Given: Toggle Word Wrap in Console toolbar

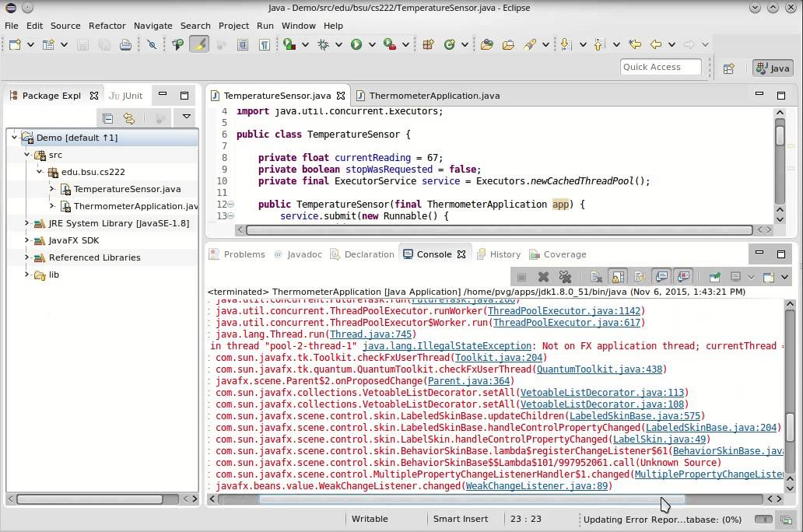Looking at the screenshot, I should pos(640,277).
